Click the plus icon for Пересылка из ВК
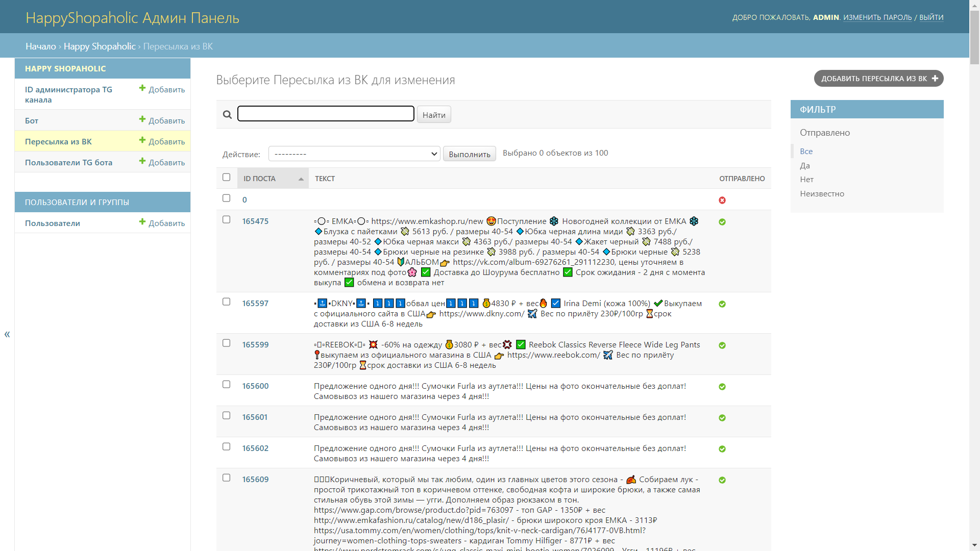This screenshot has height=551, width=980. click(x=142, y=140)
